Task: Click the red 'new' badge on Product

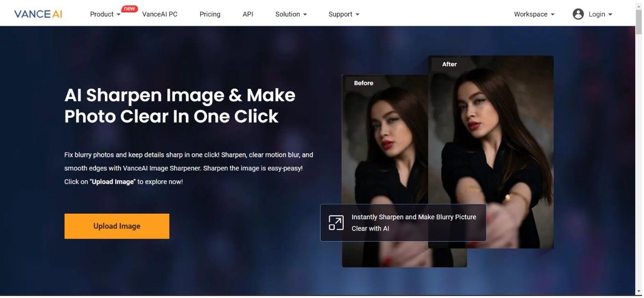Action: pos(129,8)
